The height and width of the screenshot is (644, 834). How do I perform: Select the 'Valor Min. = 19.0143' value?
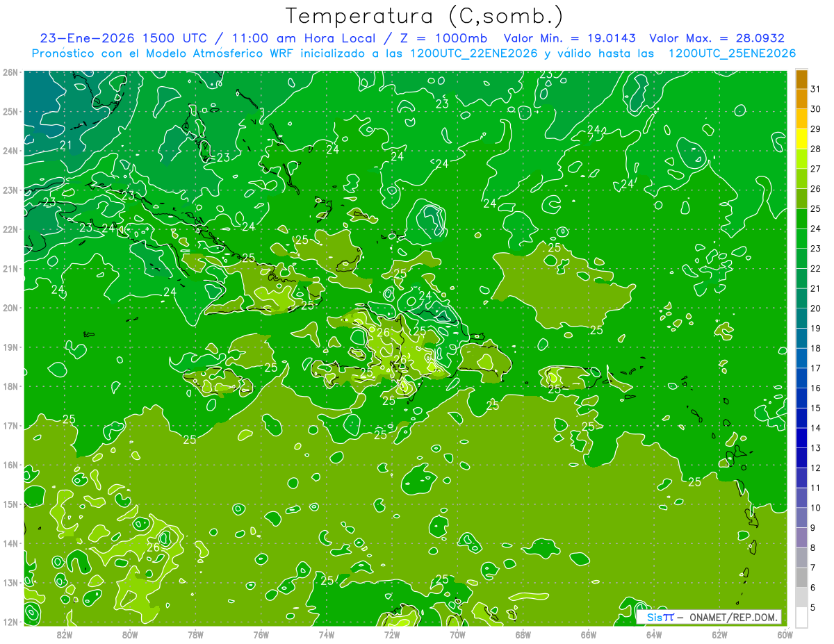pyautogui.click(x=571, y=38)
